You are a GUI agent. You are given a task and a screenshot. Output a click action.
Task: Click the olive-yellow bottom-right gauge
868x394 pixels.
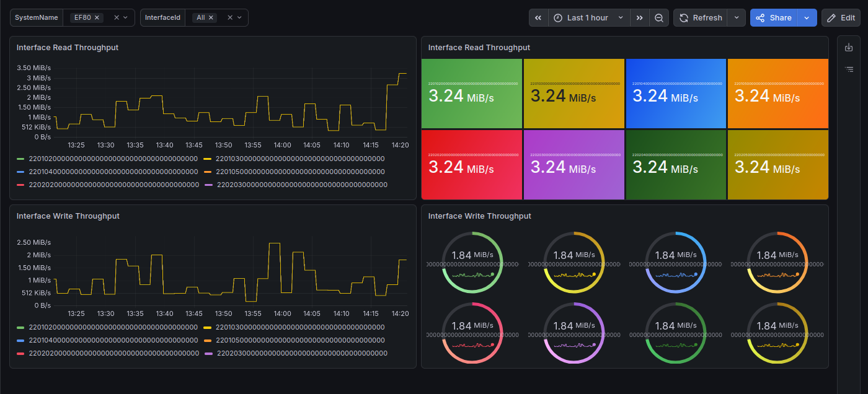click(777, 333)
